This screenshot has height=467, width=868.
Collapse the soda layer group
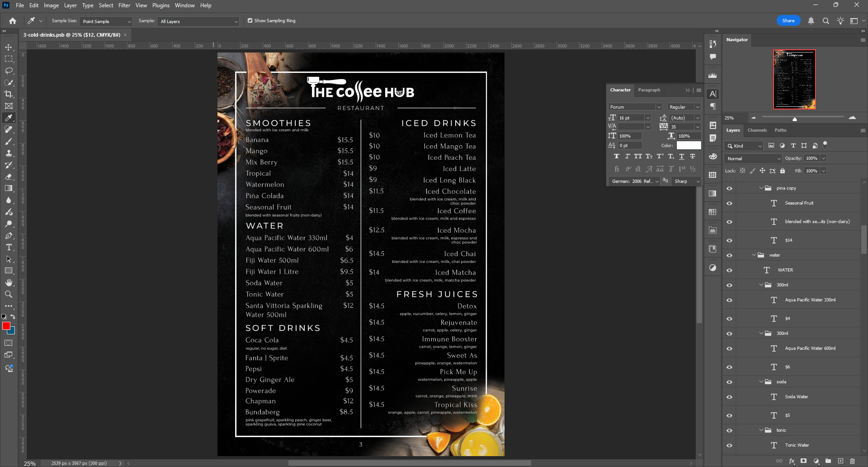(761, 382)
